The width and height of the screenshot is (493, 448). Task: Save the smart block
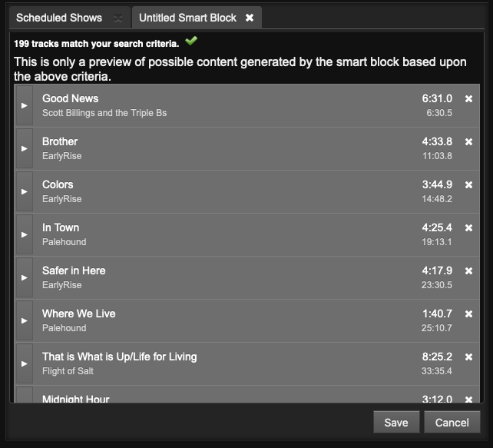396,422
